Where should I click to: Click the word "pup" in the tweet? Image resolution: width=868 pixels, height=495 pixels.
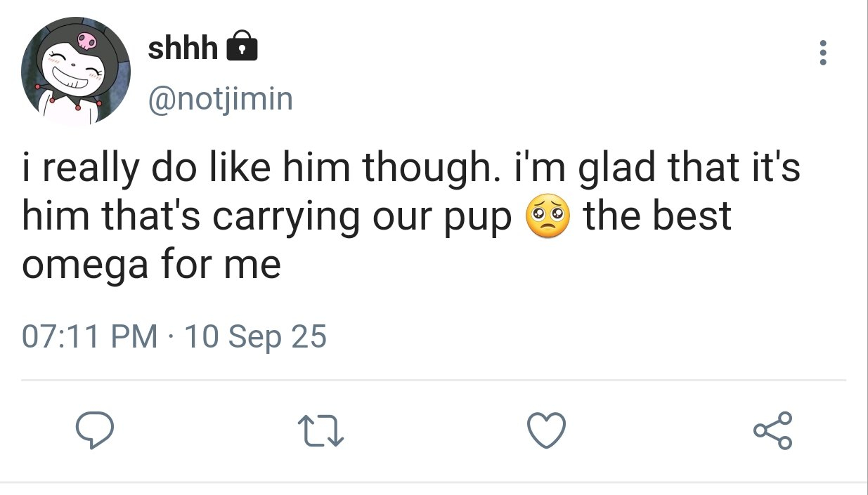click(482, 219)
